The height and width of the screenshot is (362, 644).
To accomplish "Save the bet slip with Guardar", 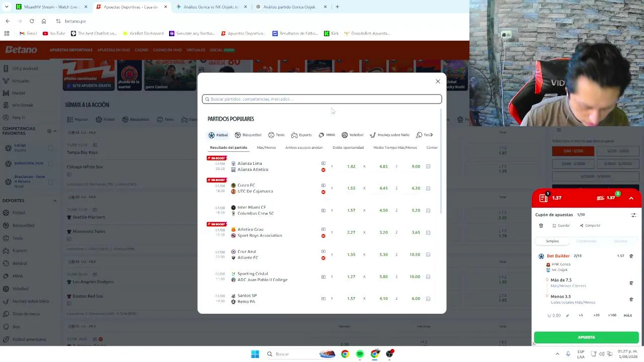I will point(561,226).
